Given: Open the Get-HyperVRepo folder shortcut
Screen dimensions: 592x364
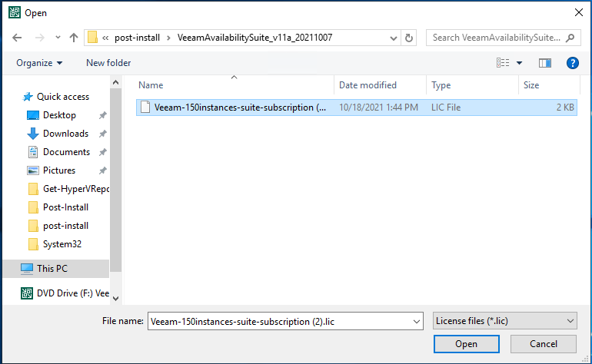Looking at the screenshot, I should pyautogui.click(x=68, y=189).
